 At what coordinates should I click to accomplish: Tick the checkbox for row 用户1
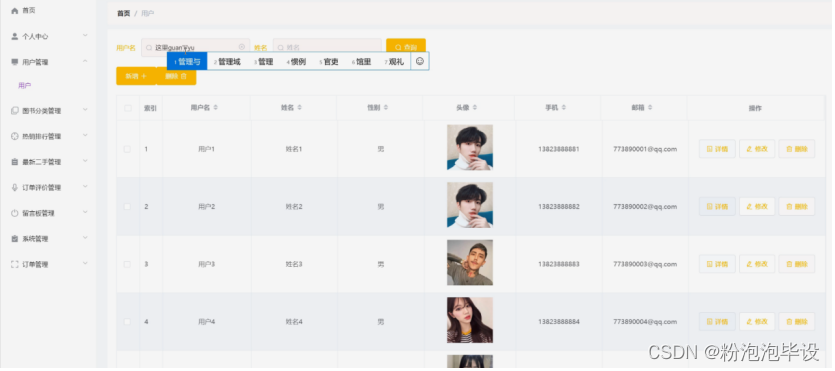127,149
